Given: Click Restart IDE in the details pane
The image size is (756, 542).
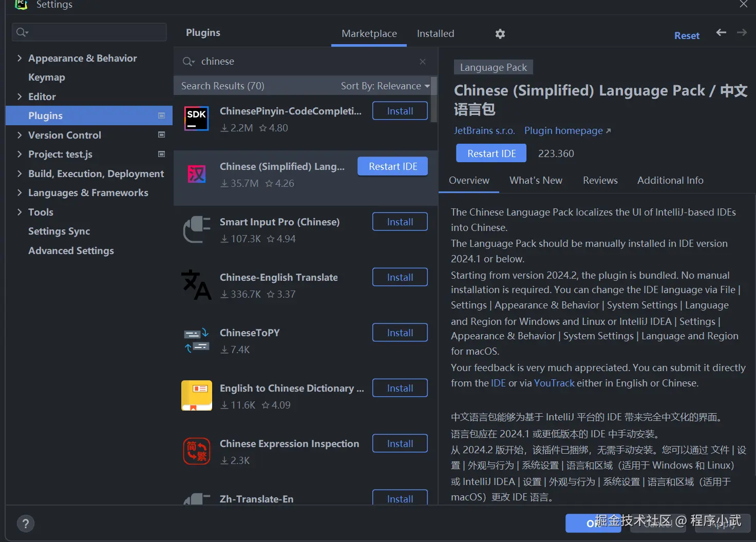Looking at the screenshot, I should pos(492,153).
